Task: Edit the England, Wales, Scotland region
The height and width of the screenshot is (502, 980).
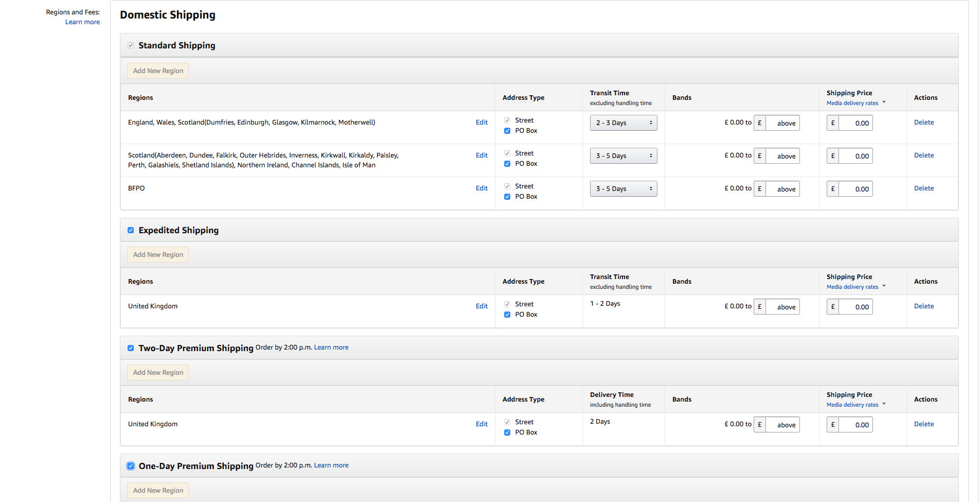Action: point(482,123)
